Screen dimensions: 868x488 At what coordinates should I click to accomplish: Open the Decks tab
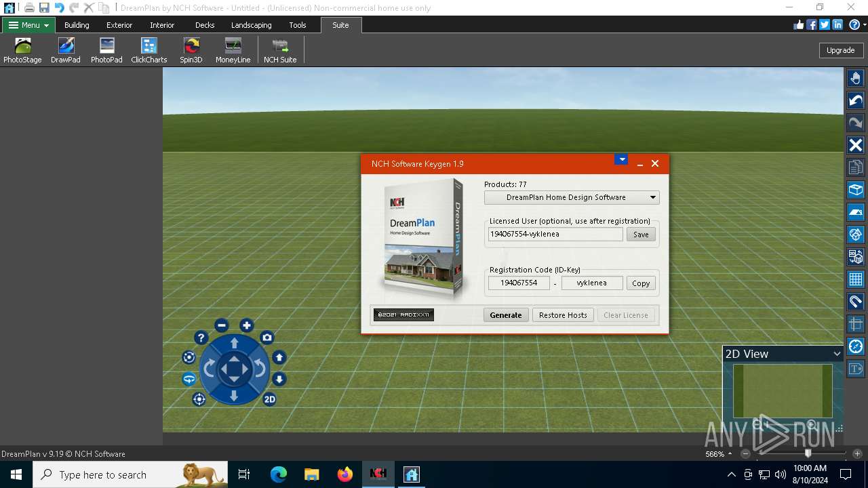tap(205, 25)
